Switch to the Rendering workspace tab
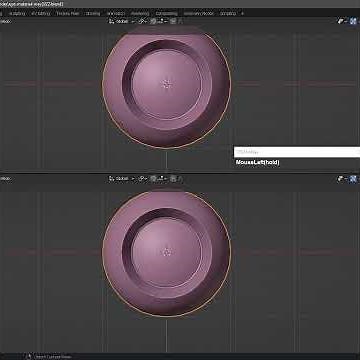The image size is (360, 360). point(140,14)
